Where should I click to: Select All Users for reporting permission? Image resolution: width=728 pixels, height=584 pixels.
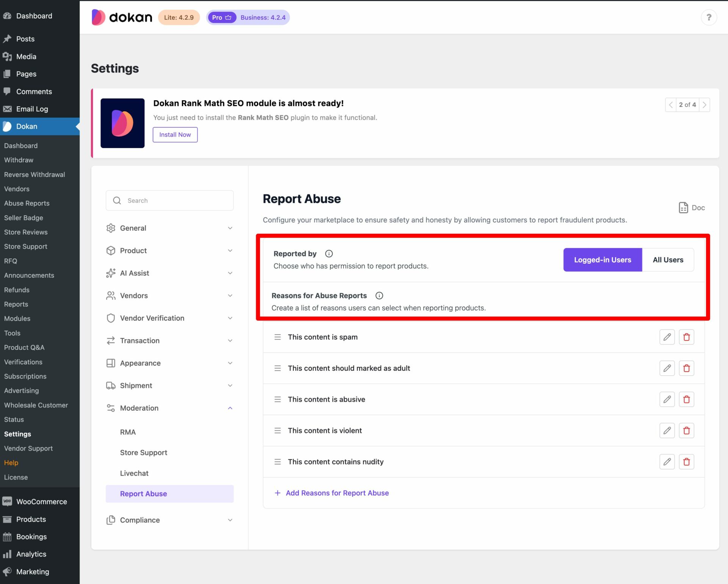(x=668, y=260)
